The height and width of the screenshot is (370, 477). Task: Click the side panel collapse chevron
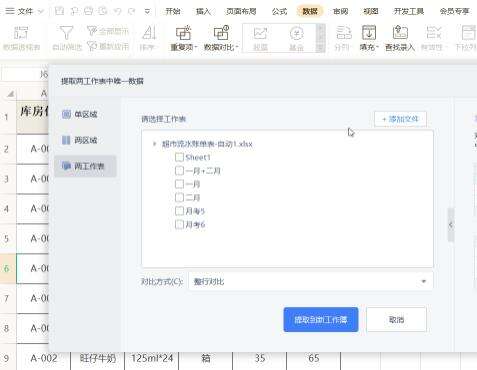coord(451,225)
